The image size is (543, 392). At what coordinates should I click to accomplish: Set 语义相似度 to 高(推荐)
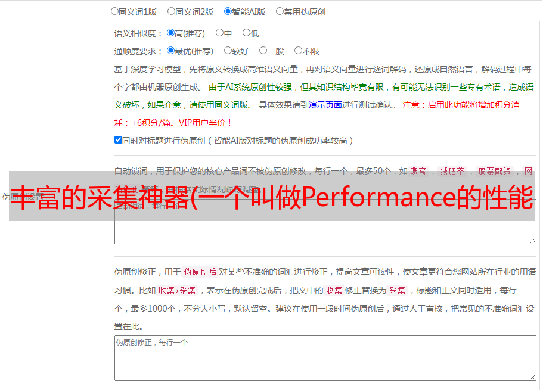[170, 33]
